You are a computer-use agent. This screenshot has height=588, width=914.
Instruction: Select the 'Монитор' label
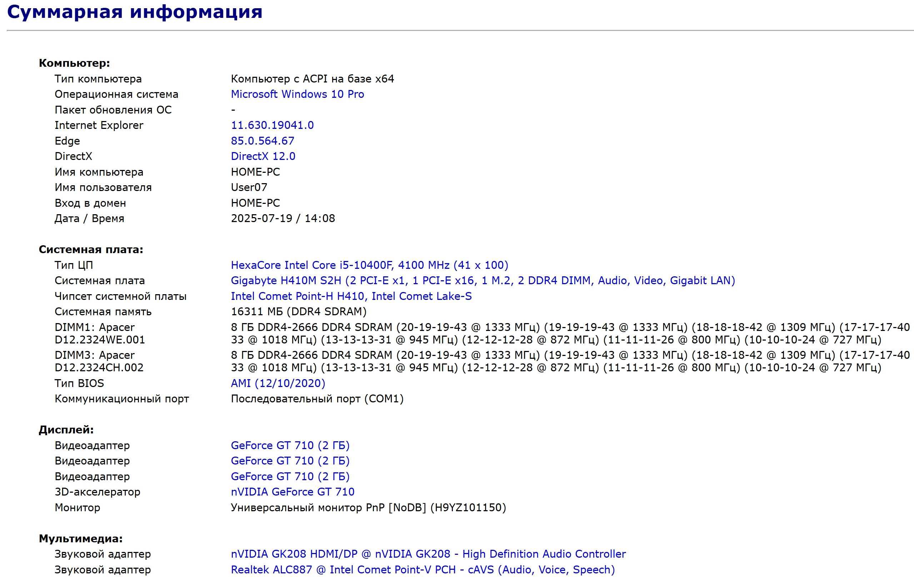[x=78, y=507]
